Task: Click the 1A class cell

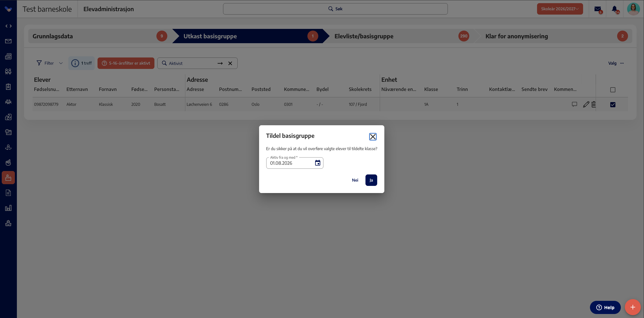Action: [426, 104]
